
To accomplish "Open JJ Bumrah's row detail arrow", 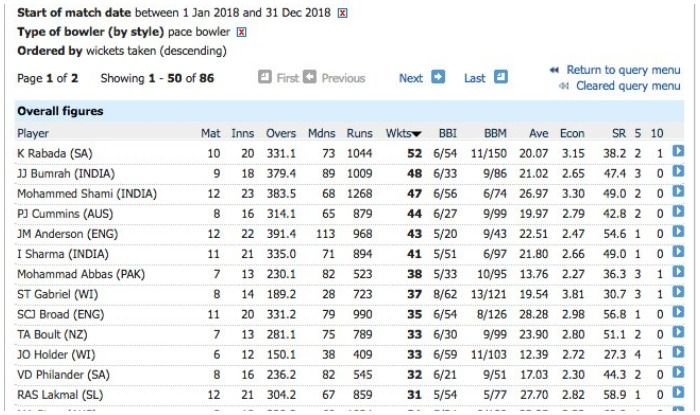I will 678,171.
